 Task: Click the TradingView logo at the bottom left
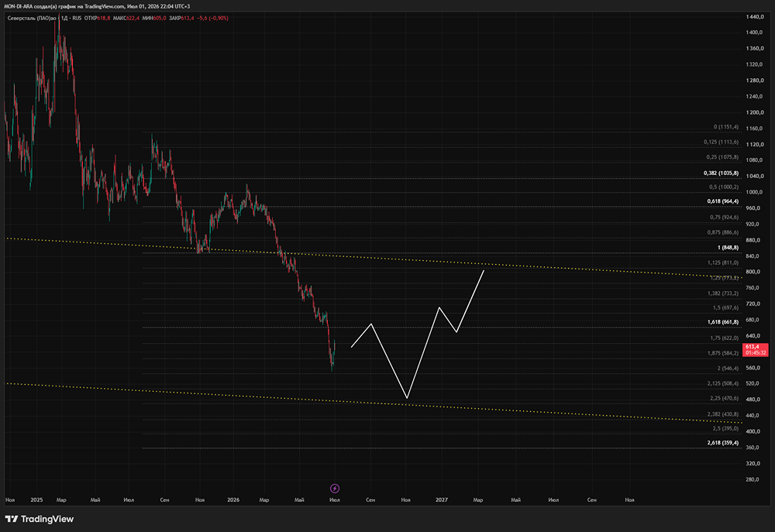coord(39,519)
